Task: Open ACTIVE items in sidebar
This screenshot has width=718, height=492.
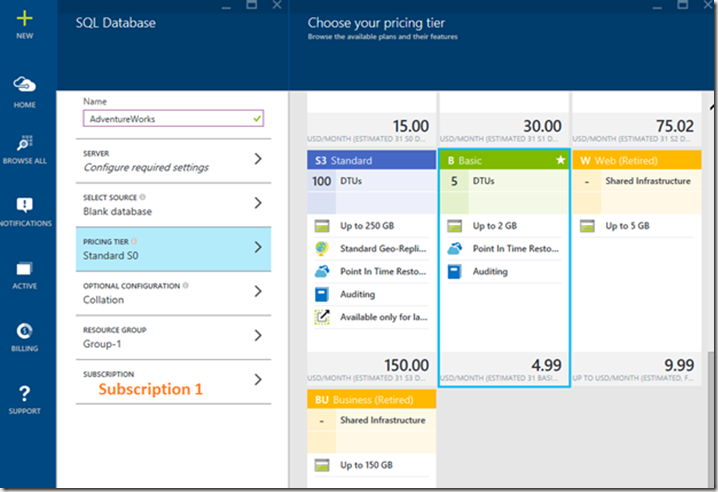Action: pyautogui.click(x=24, y=275)
